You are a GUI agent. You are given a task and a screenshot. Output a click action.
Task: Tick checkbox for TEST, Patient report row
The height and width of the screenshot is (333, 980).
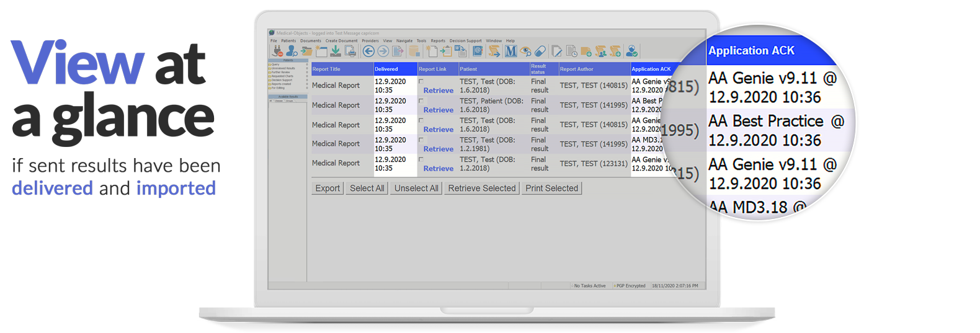tap(421, 101)
